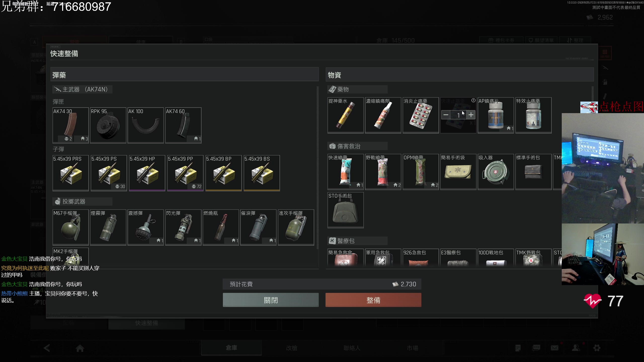Select the 閃光彈 flashbang item
The height and width of the screenshot is (362, 644).
point(183,227)
